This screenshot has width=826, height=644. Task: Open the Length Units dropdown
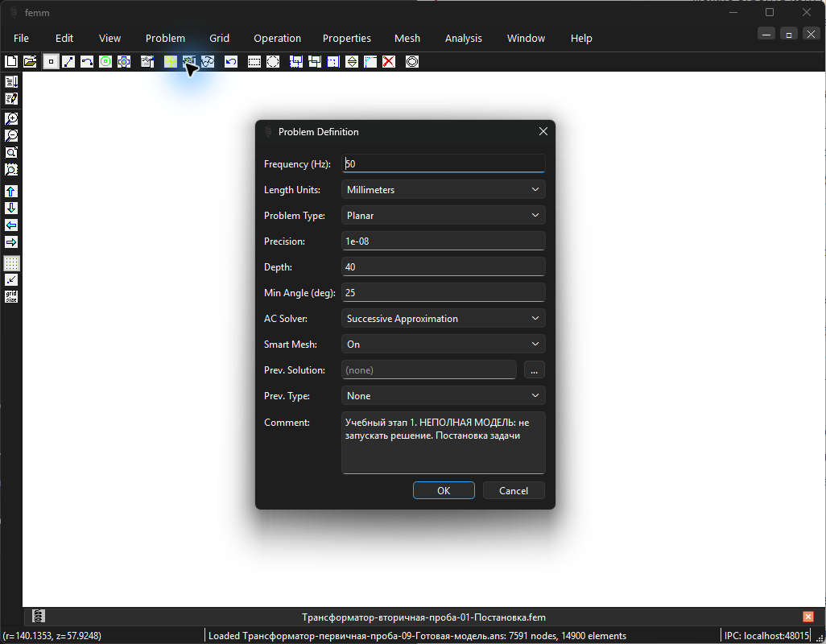tap(443, 189)
